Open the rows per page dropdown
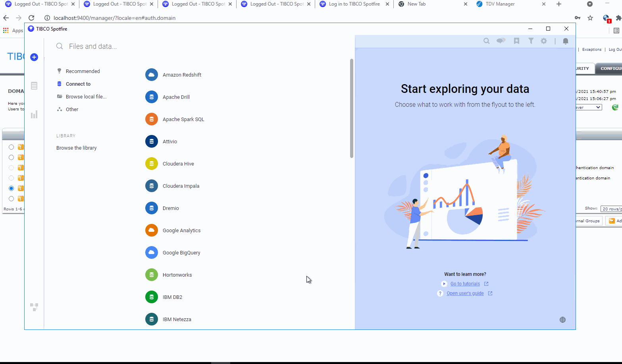 click(611, 209)
